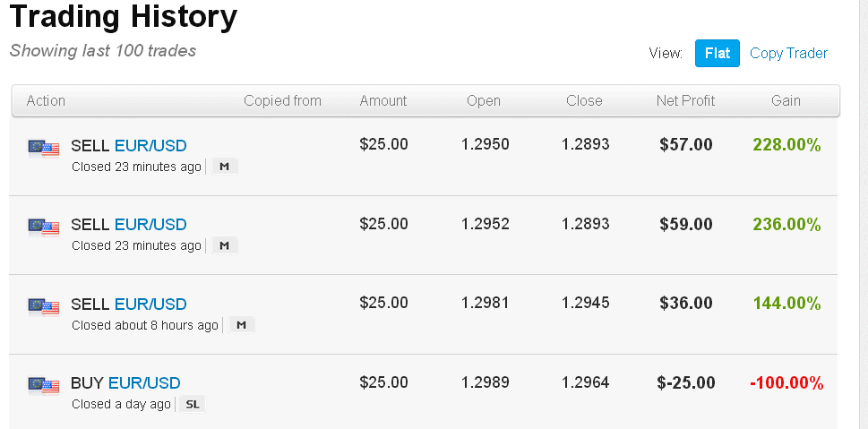Open EUR/USD link in the BUY row

[x=144, y=382]
